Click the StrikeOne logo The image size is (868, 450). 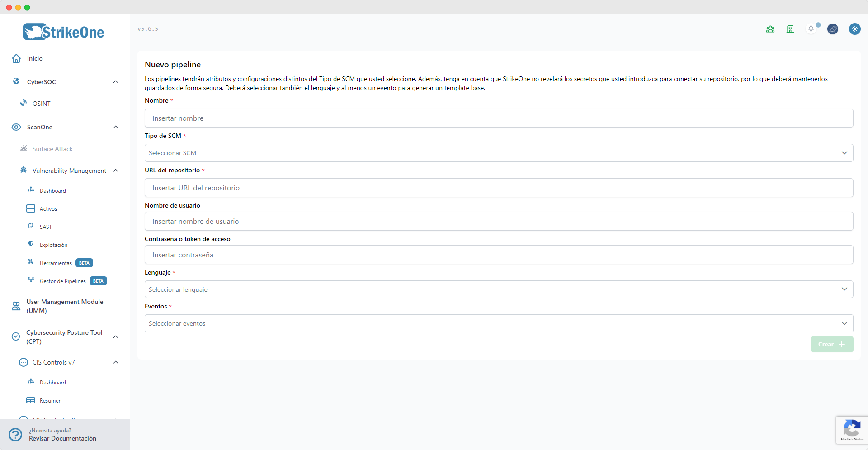click(63, 31)
